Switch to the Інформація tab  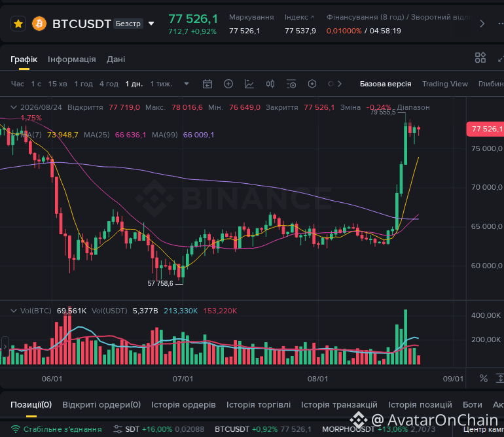pos(72,60)
